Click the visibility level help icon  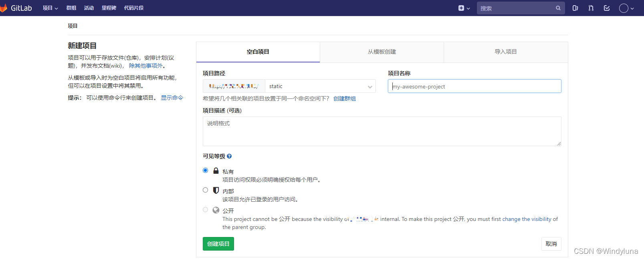pos(229,156)
